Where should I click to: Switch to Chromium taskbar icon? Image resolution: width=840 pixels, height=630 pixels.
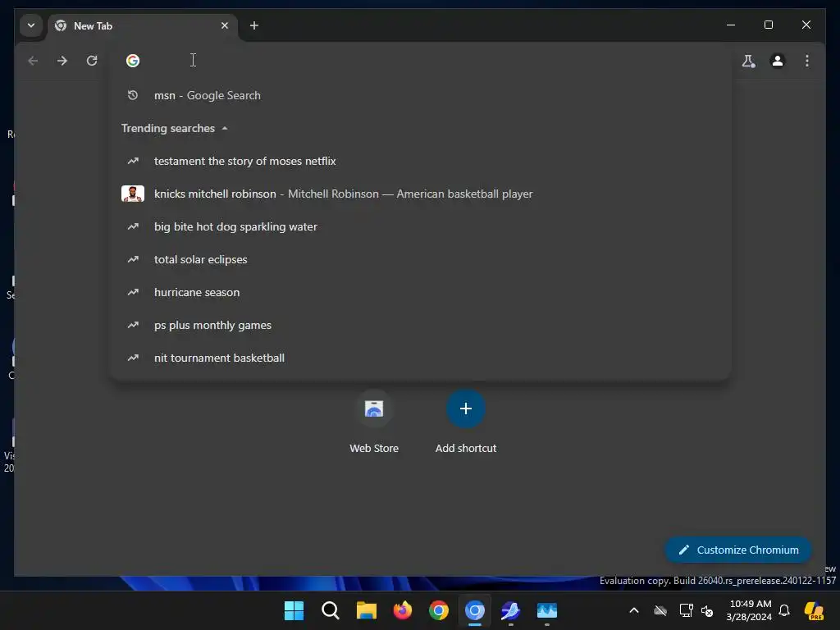475,610
